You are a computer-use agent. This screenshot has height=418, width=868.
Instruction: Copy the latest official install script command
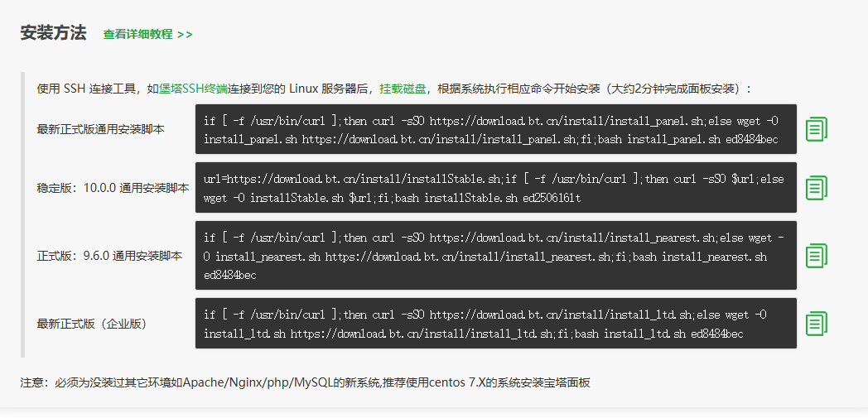[x=817, y=129]
